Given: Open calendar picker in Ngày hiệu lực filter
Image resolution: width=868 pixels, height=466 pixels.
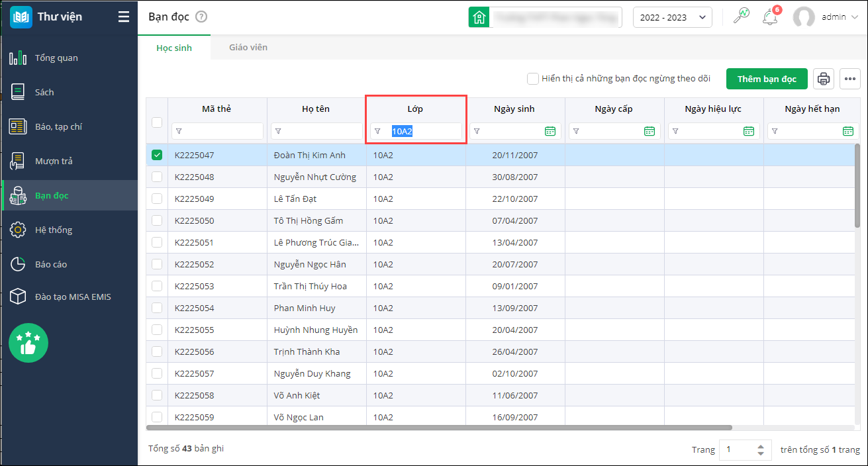Looking at the screenshot, I should (749, 131).
